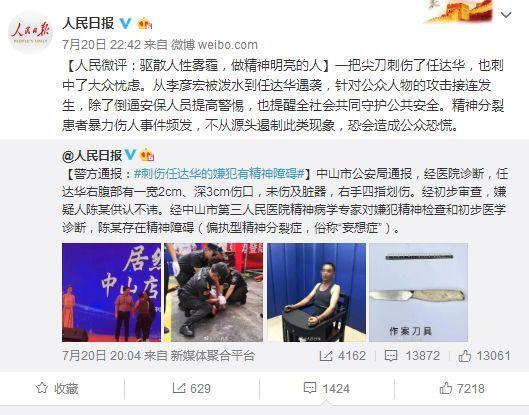Screen dimensions: 529x415
Task: Like the original post showing 13061
Action: pyautogui.click(x=484, y=356)
